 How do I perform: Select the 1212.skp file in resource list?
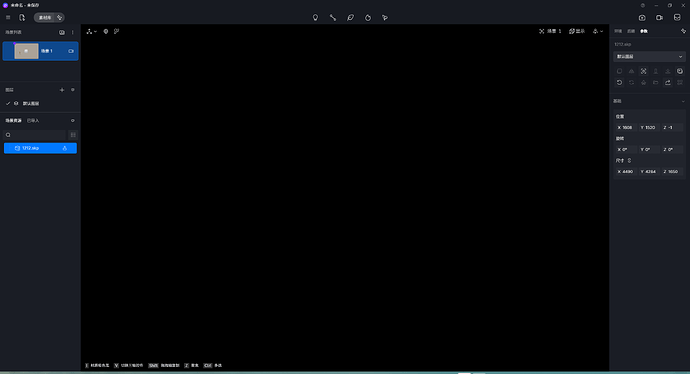click(40, 148)
